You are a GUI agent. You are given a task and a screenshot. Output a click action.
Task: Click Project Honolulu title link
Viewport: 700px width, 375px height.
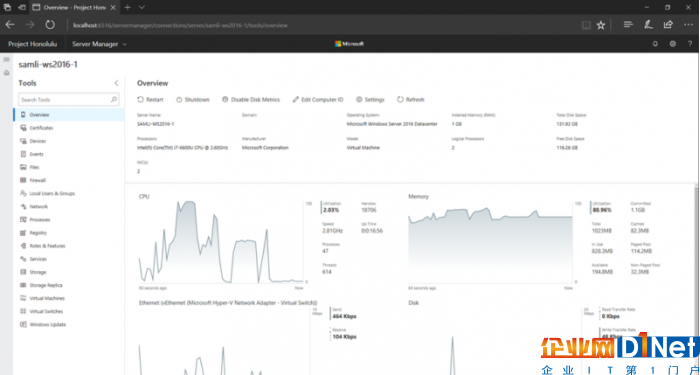(x=32, y=44)
